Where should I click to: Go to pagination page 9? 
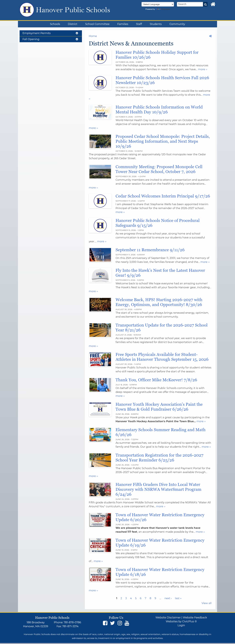point(155,598)
